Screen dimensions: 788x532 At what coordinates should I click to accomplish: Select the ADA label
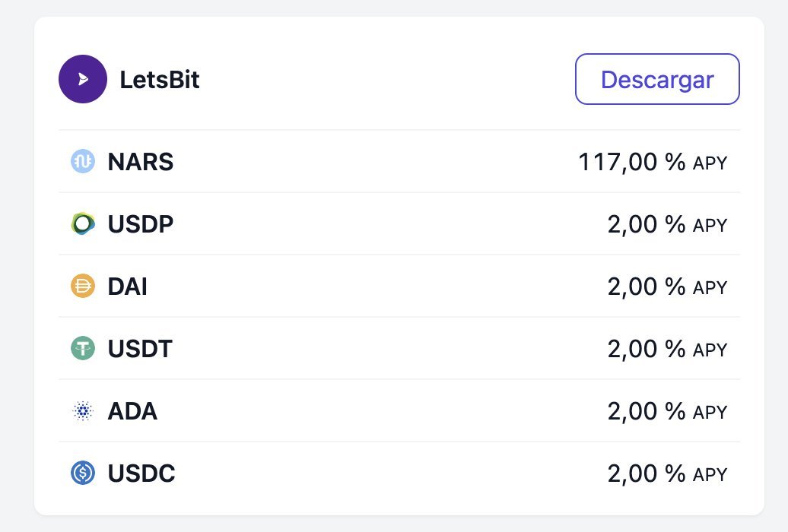[x=132, y=411]
